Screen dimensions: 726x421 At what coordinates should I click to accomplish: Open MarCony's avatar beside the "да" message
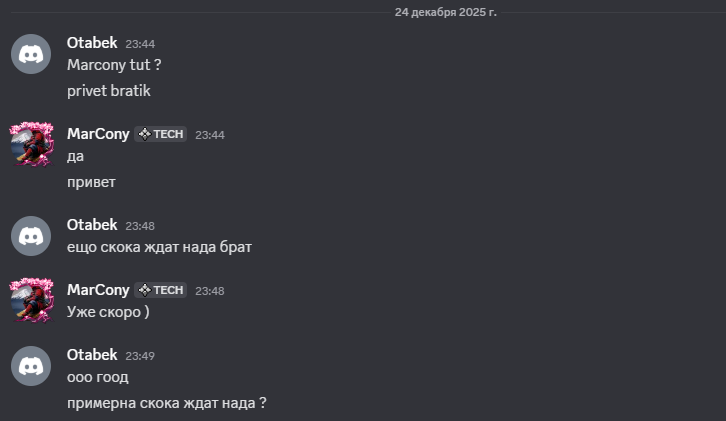[30, 143]
